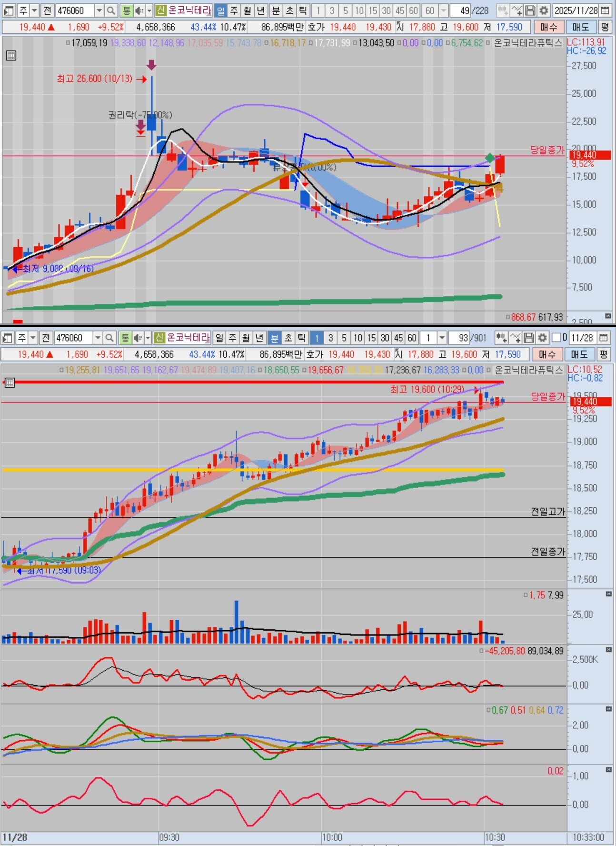Switch upper chart to 주 weekly period
This screenshot has width=616, height=846.
(234, 10)
